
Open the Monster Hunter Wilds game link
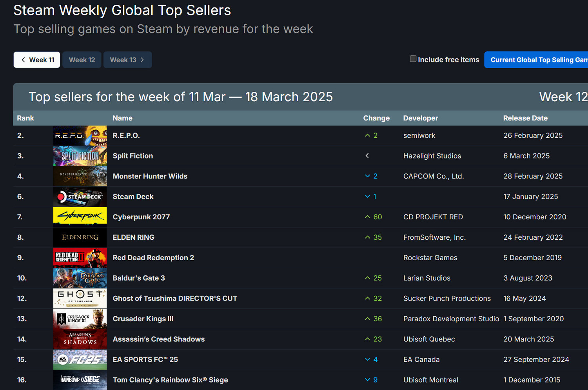tap(150, 177)
